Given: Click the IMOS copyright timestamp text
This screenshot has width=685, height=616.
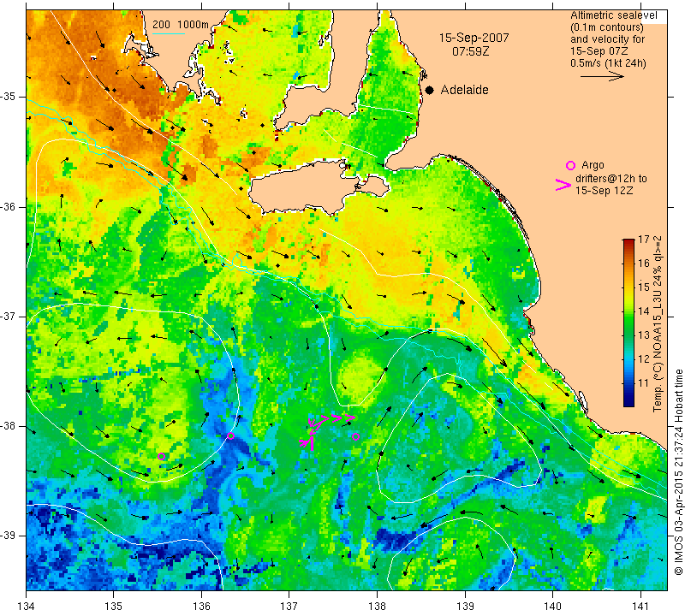Looking at the screenshot, I should (678, 471).
